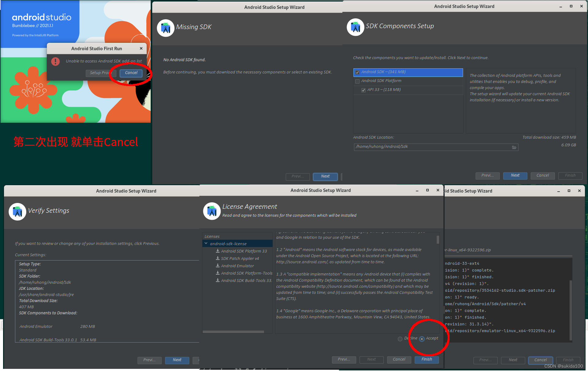This screenshot has width=588, height=371.
Task: Collapse the android-sdk-license tree node
Action: tap(206, 244)
